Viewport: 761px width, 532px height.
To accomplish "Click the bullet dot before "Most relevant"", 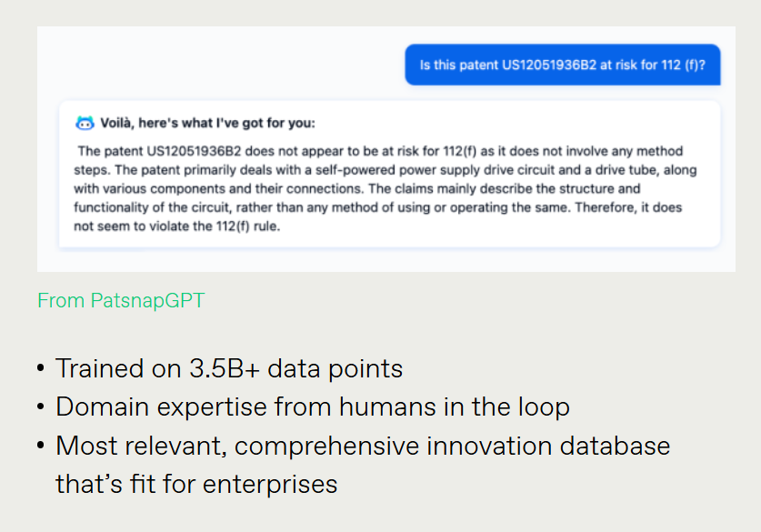I will (41, 447).
